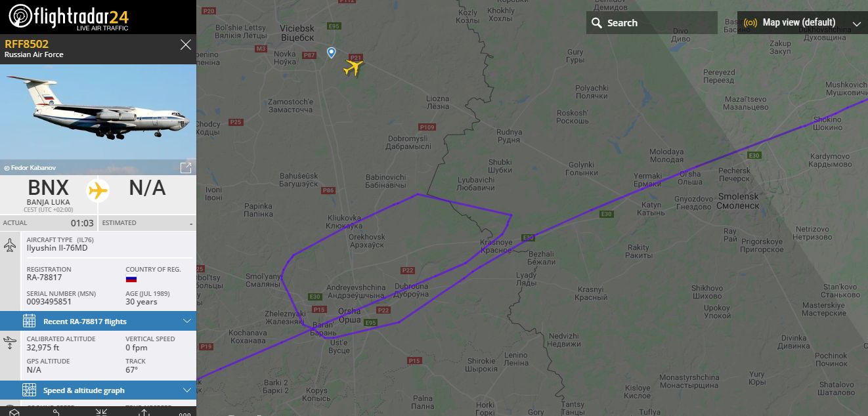The height and width of the screenshot is (416, 868).
Task: Click the share upload arrow icon
Action: click(x=144, y=412)
